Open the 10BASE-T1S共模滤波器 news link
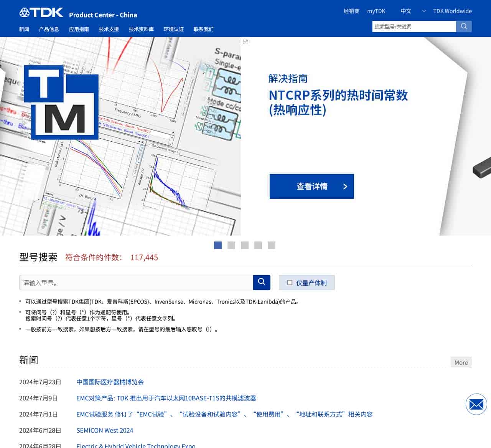The height and width of the screenshot is (448, 491). (166, 398)
